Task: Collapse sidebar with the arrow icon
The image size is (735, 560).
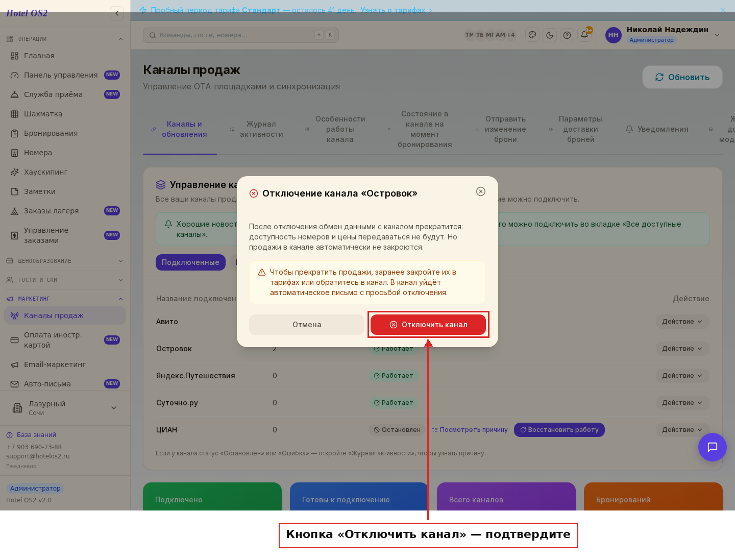Action: tap(117, 13)
